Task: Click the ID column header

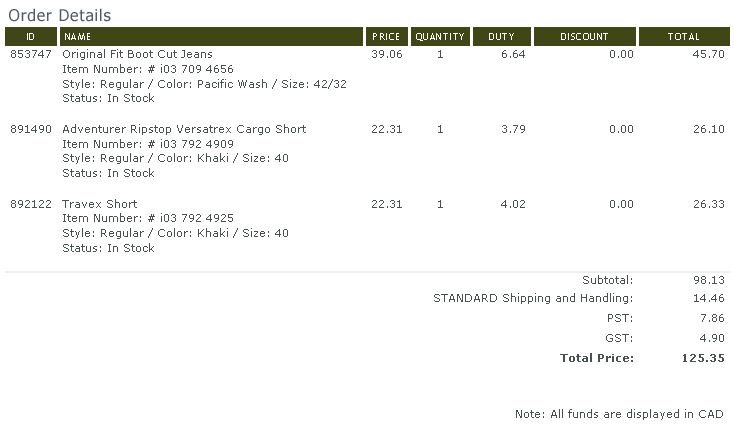Action: tap(31, 37)
